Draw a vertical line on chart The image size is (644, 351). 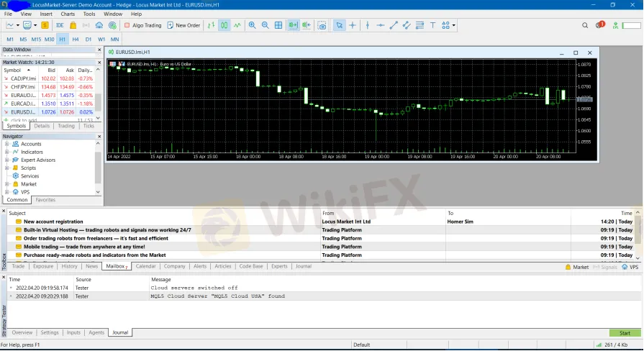(x=368, y=25)
